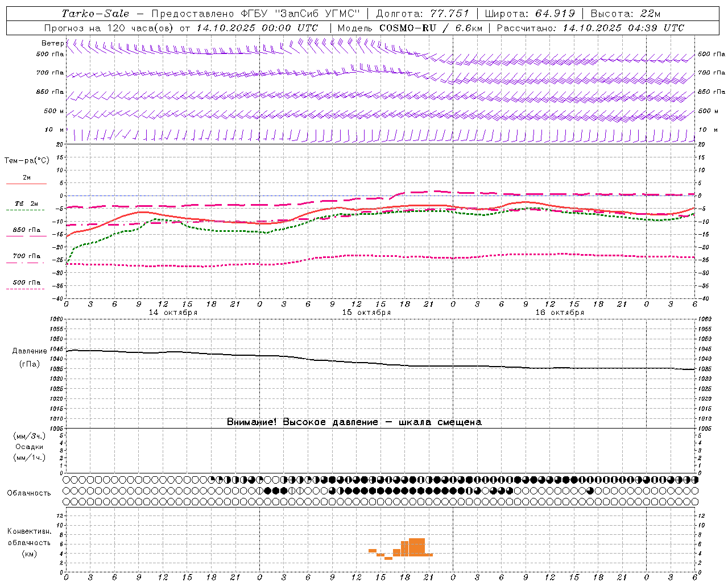Image resolution: width=728 pixels, height=582 pixels.
Task: Click the 'Модель COSMO-RU / 6.6км' model label
Action: (410, 28)
